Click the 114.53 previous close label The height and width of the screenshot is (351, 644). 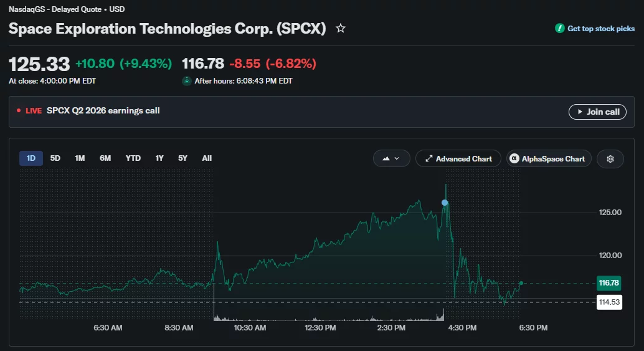point(609,302)
